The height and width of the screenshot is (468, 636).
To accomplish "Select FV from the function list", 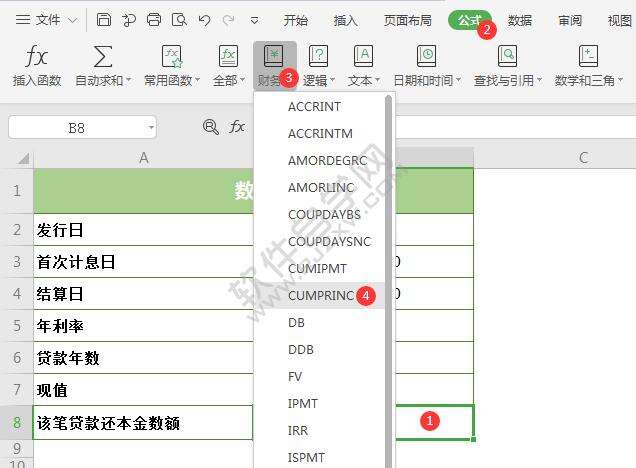I will [320, 376].
